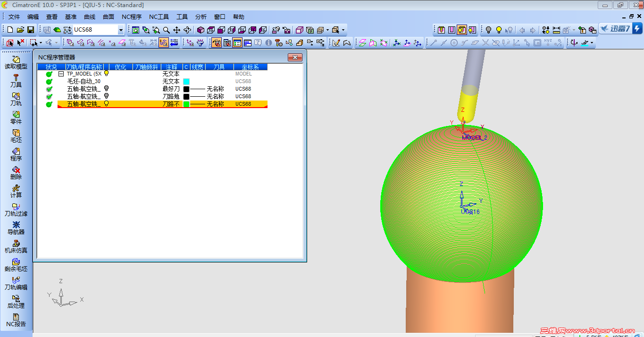Close the NC程序管理器 panel

(295, 57)
